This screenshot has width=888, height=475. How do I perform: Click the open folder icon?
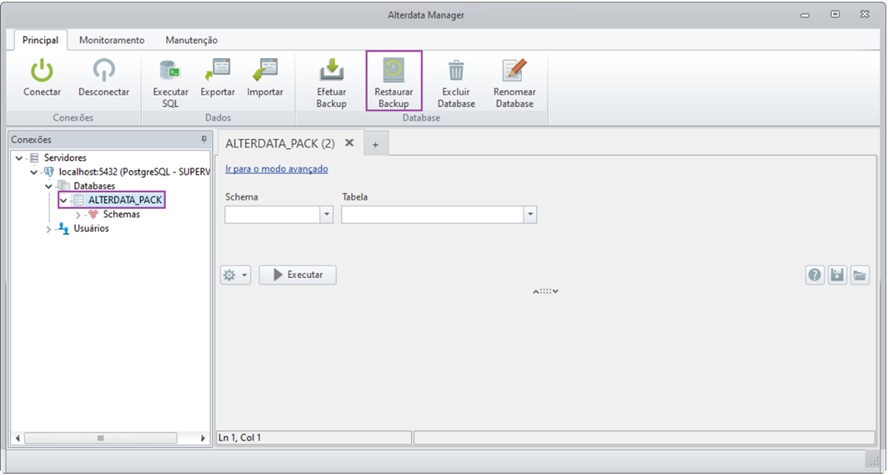pos(860,275)
